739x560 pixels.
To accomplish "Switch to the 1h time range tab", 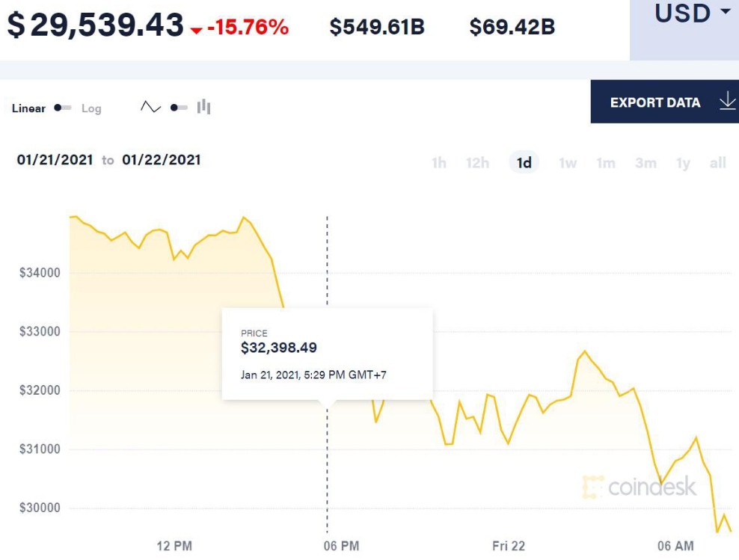I will pos(440,162).
